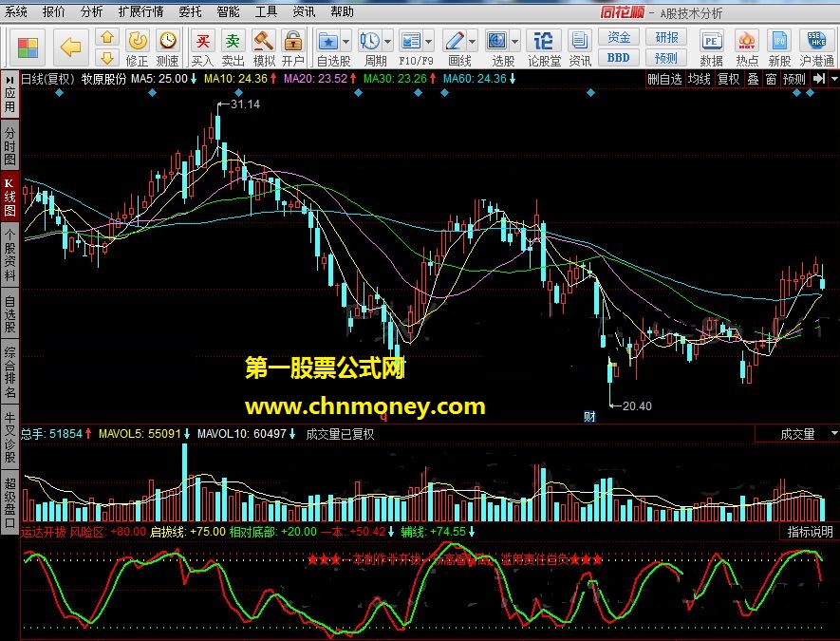The width and height of the screenshot is (840, 641).
Task: Collapse the sidebar with 应用 toggle
Action: coord(9,94)
